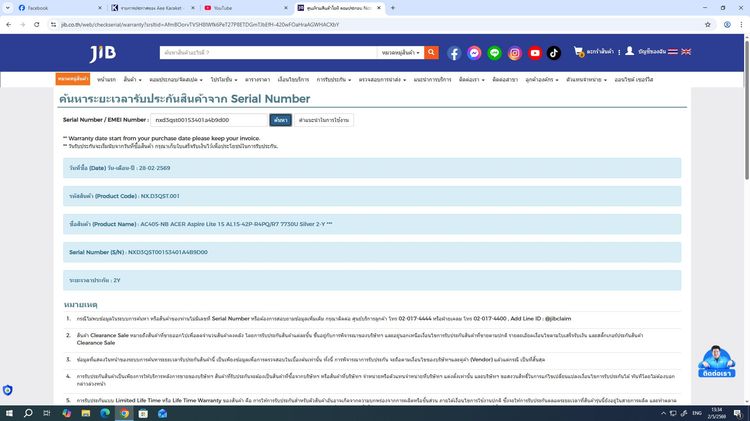Click the user account silhouette icon

click(629, 51)
